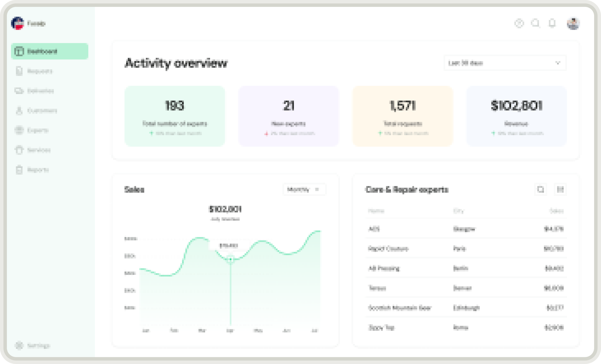Click the Revenue stat card
The height and width of the screenshot is (364, 601).
(x=516, y=116)
